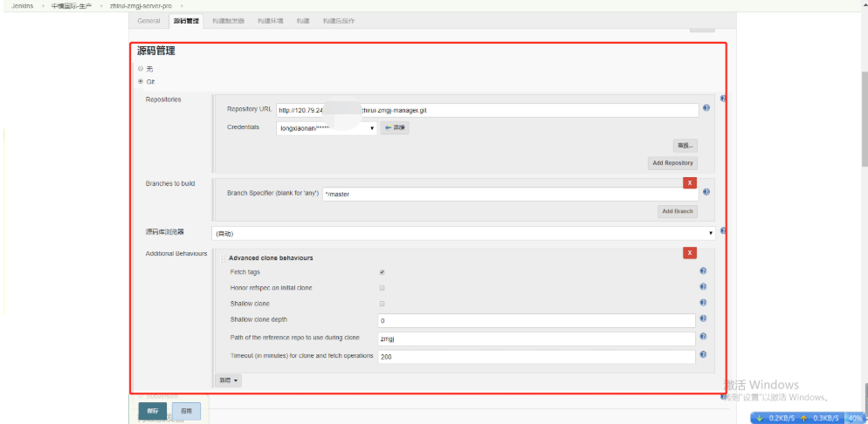Switch to the 构建 tab
868x424 pixels.
point(303,21)
